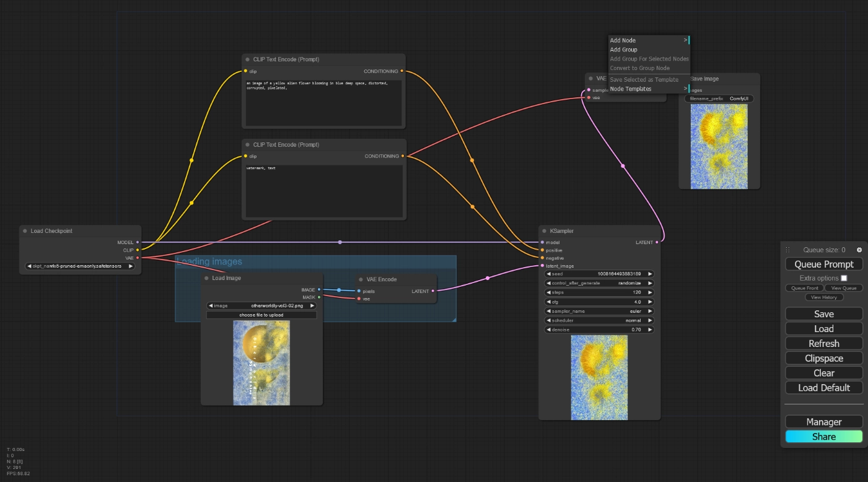Collapse the Load Image node title dot
868x482 pixels.
[206, 278]
